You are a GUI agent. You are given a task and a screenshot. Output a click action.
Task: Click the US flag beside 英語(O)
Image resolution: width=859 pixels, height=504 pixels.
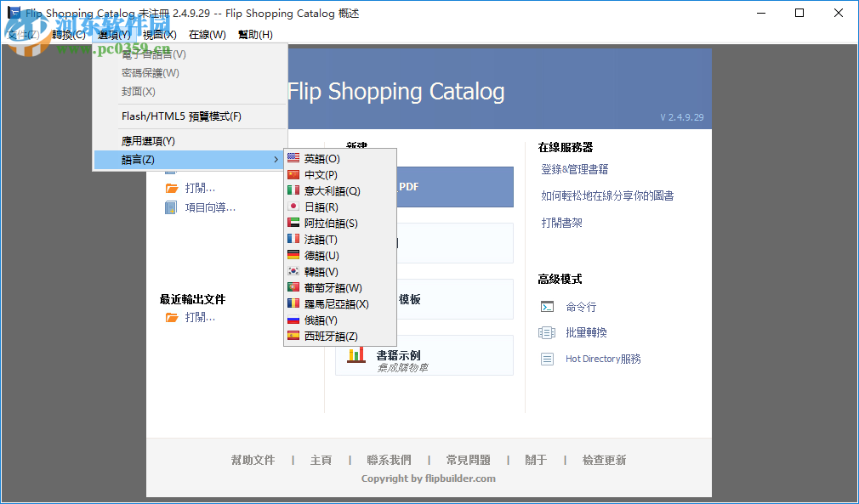coord(293,157)
